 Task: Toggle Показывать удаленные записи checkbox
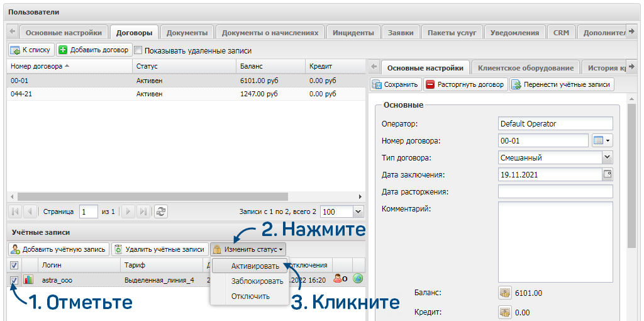coord(138,50)
